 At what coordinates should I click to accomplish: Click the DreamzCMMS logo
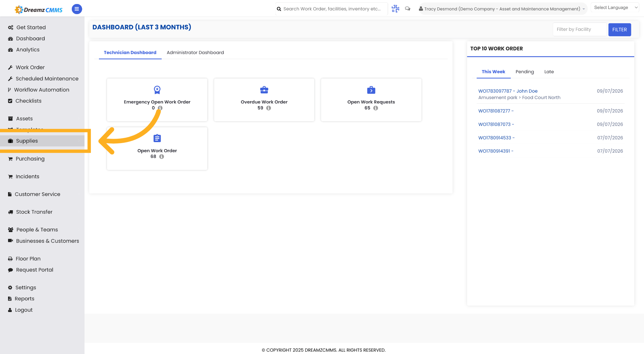pyautogui.click(x=39, y=9)
